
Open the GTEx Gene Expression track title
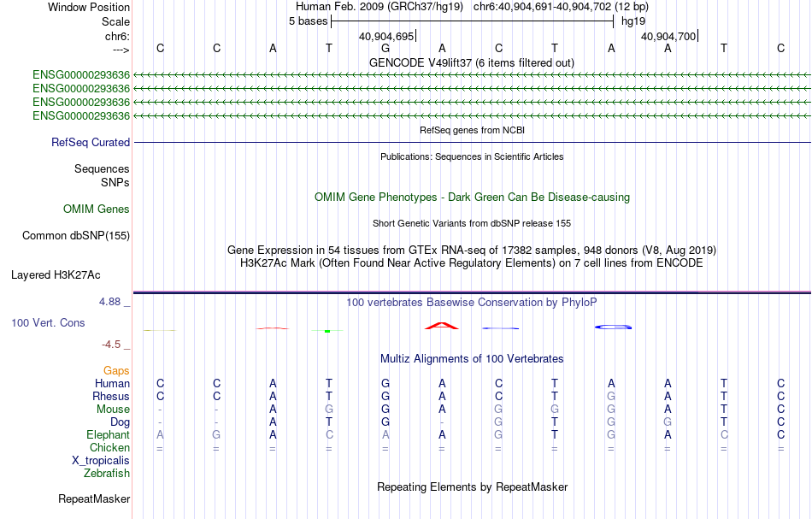click(x=471, y=251)
